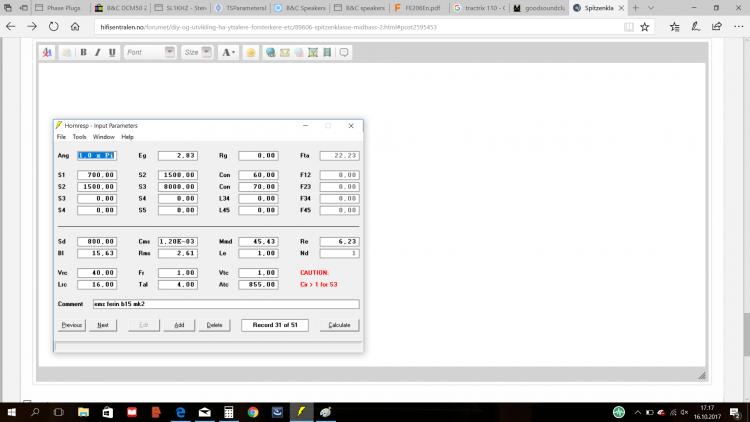The height and width of the screenshot is (422, 750).
Task: Open the smiley insert picker in editor
Action: [251, 53]
